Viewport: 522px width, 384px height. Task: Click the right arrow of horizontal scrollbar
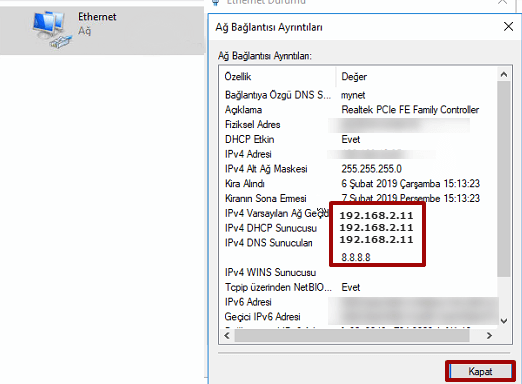pos(489,336)
